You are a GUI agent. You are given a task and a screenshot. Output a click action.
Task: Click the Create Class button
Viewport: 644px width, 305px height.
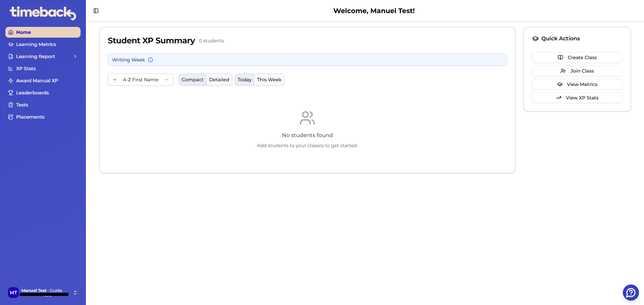tap(577, 57)
